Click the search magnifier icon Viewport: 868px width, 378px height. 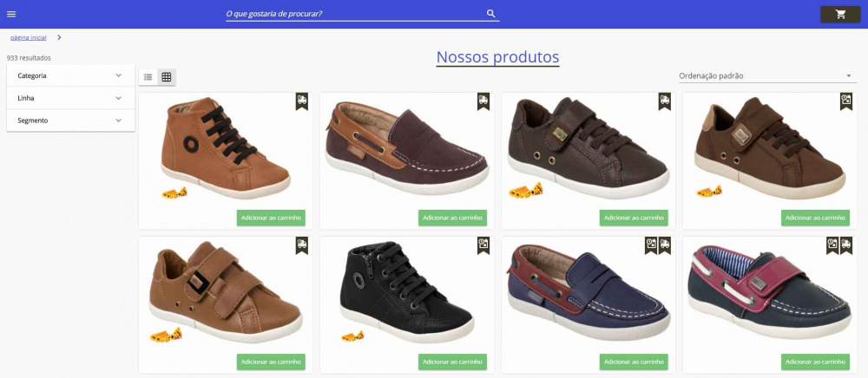tap(490, 14)
